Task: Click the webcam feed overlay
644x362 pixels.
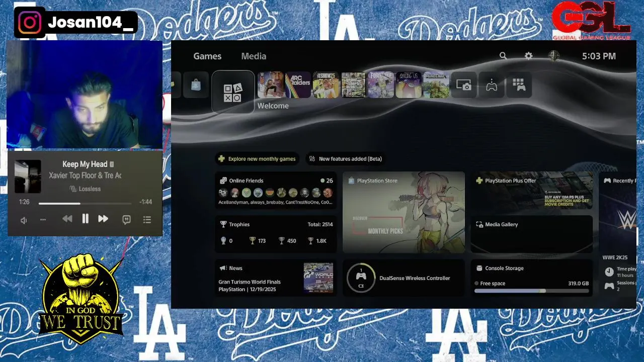Action: pos(85,95)
